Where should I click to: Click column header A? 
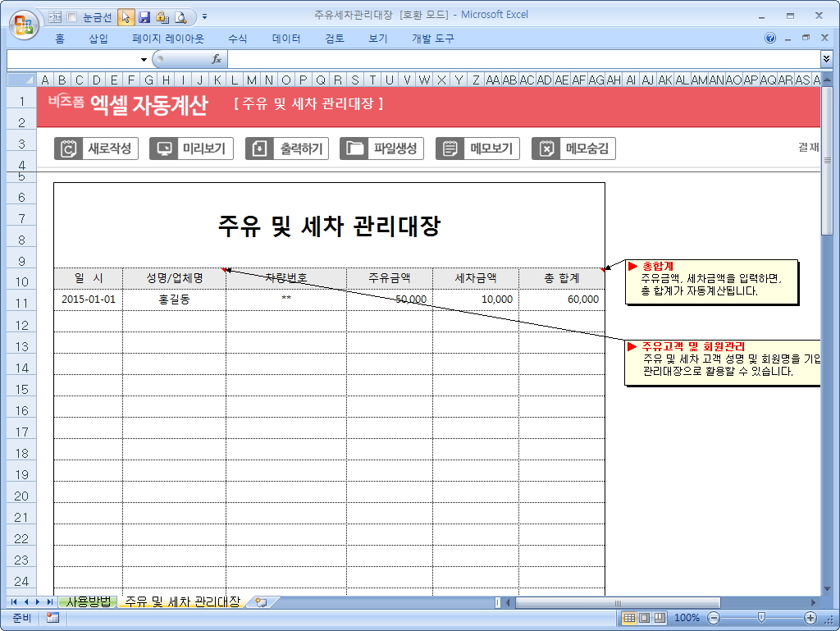click(45, 80)
